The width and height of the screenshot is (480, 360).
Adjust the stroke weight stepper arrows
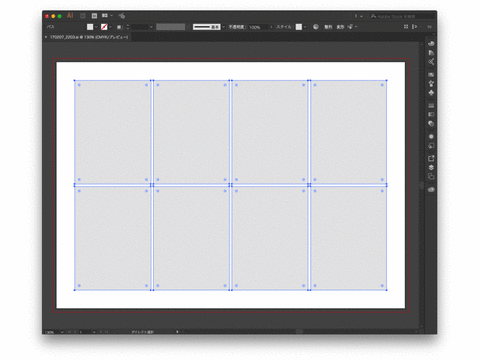(128, 27)
